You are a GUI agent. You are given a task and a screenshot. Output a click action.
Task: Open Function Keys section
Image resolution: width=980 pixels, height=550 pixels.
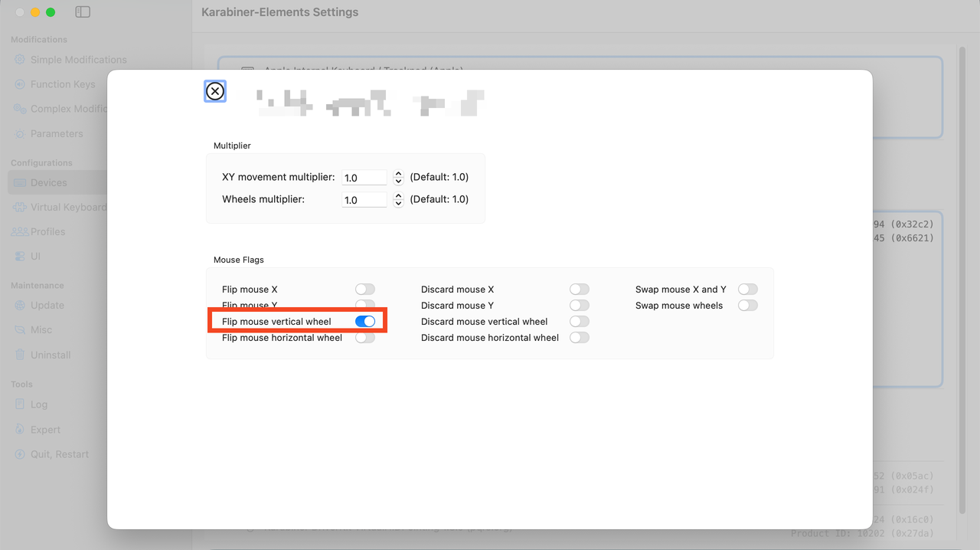[x=63, y=84]
